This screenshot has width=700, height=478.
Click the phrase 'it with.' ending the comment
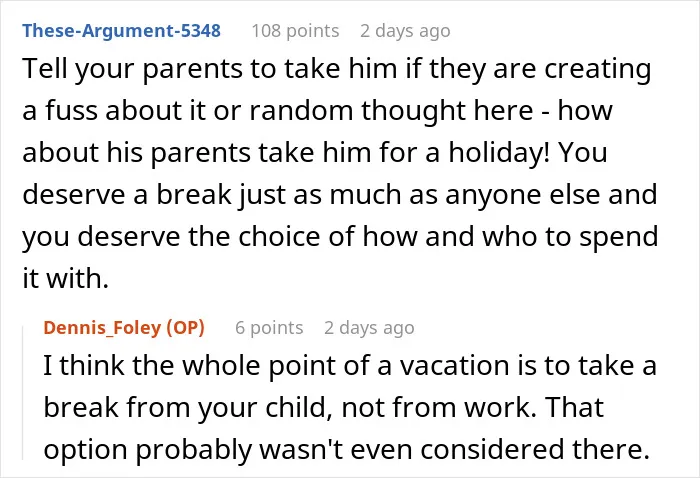(66, 278)
